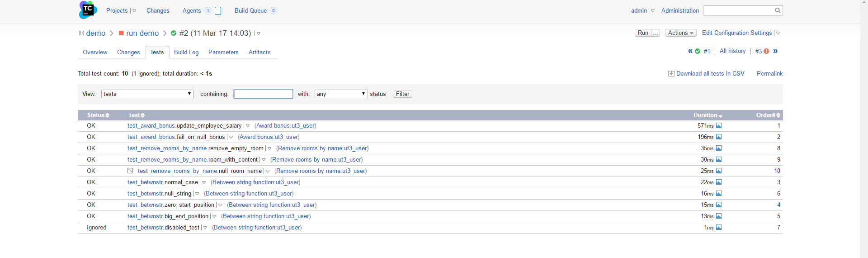Open the Permalink link

(769, 74)
